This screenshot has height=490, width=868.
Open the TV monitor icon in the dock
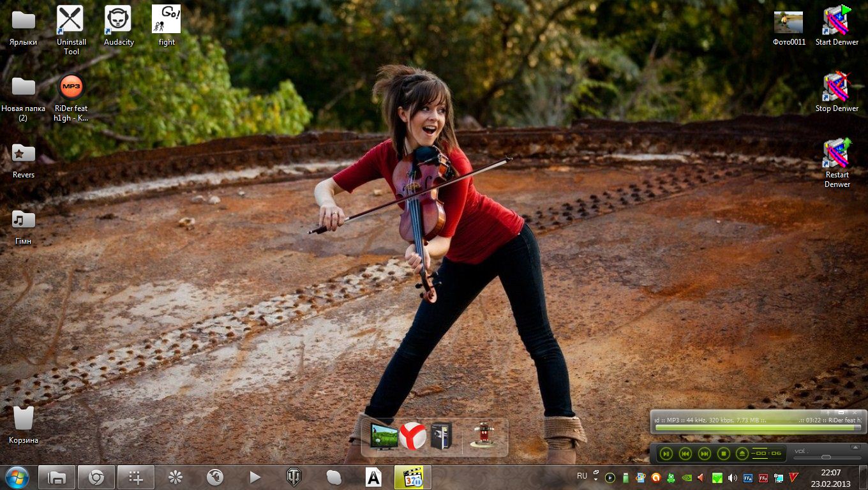coord(384,436)
